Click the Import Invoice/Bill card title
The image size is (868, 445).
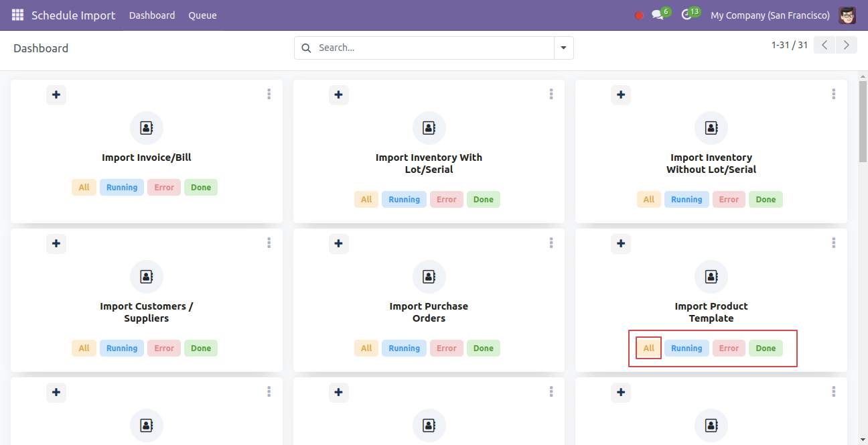pyautogui.click(x=147, y=157)
